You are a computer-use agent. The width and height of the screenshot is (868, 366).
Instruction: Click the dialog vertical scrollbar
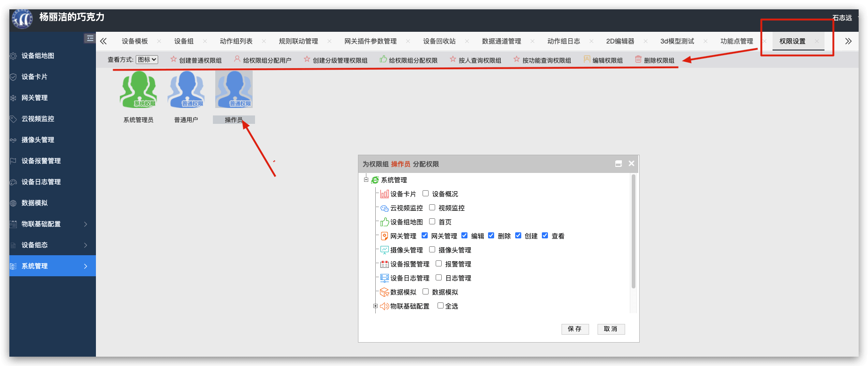tap(634, 231)
